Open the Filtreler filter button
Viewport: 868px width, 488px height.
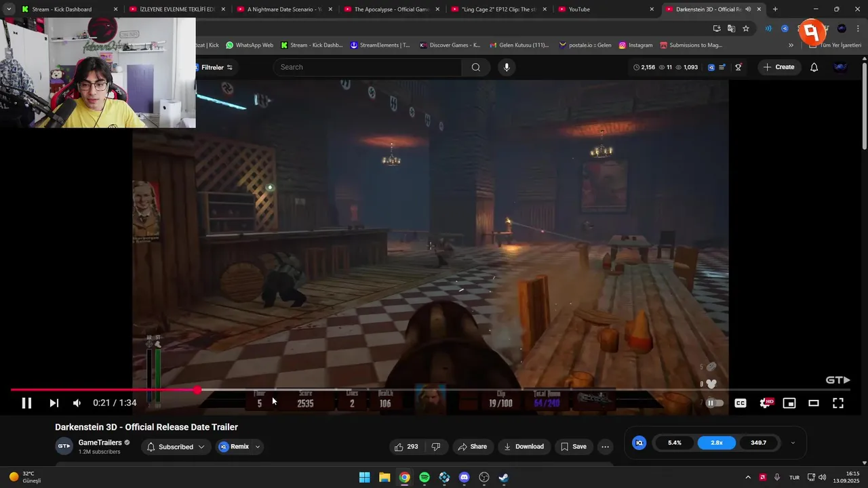click(x=216, y=67)
